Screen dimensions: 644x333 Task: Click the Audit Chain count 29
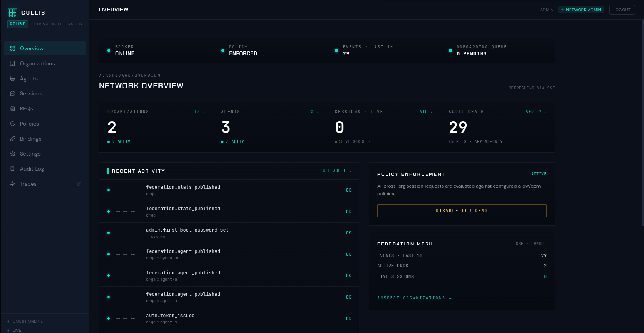tap(458, 127)
